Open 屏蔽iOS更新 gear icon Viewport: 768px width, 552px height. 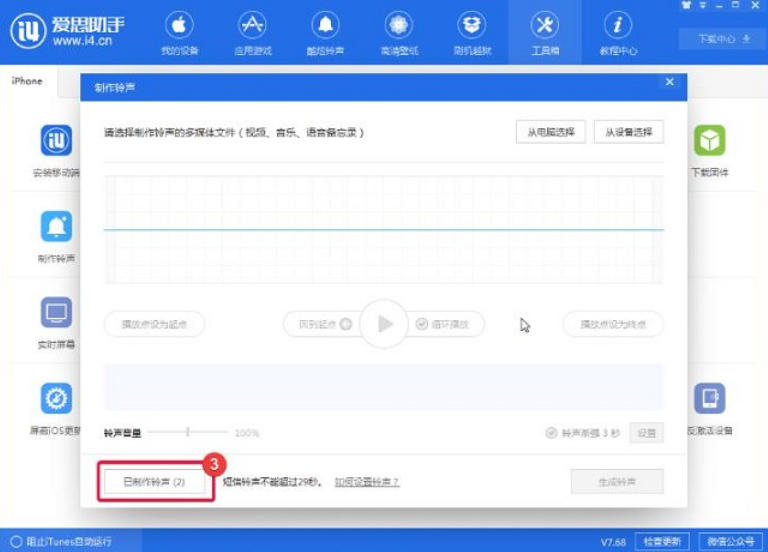(56, 398)
